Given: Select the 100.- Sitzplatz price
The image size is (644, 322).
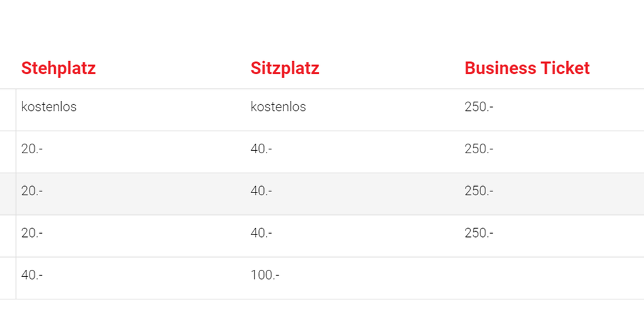Looking at the screenshot, I should pyautogui.click(x=265, y=275).
